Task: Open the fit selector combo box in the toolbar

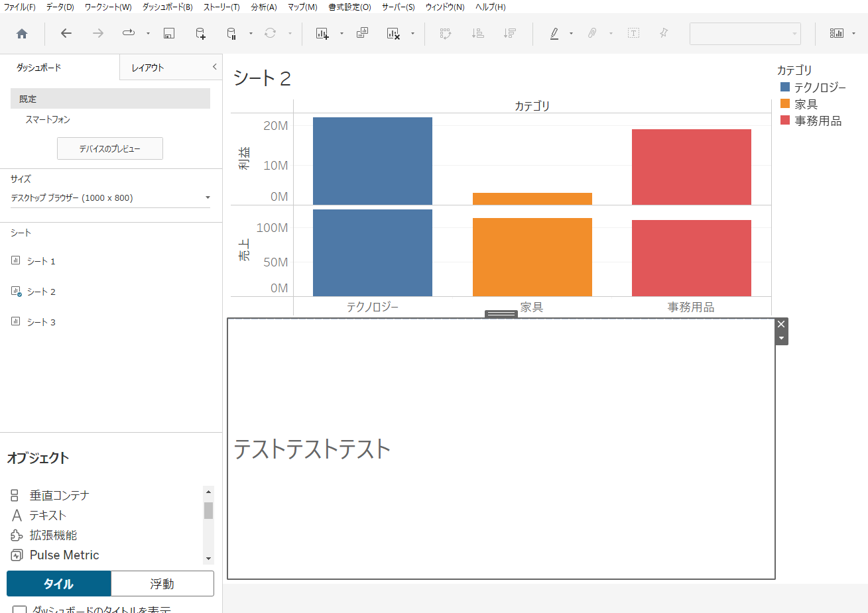Action: [745, 34]
